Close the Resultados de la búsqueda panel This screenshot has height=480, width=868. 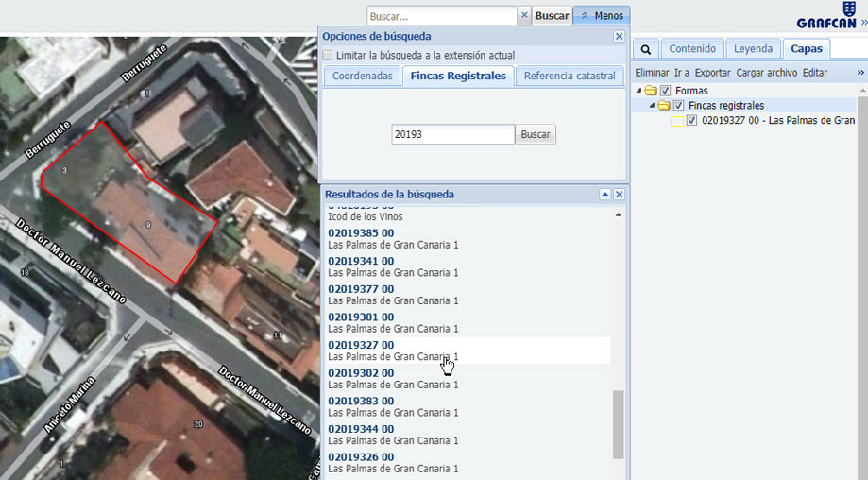pyautogui.click(x=619, y=195)
